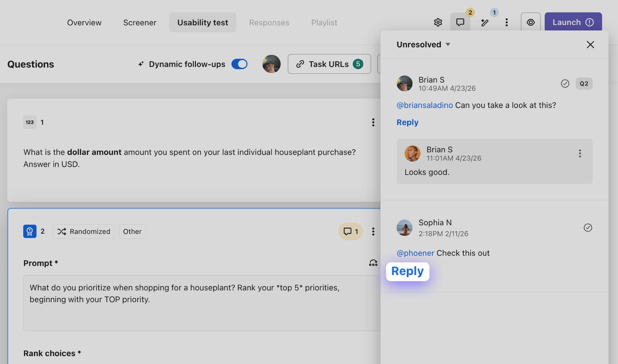Open question 2 three-dot options menu
The height and width of the screenshot is (364, 618).
point(373,231)
